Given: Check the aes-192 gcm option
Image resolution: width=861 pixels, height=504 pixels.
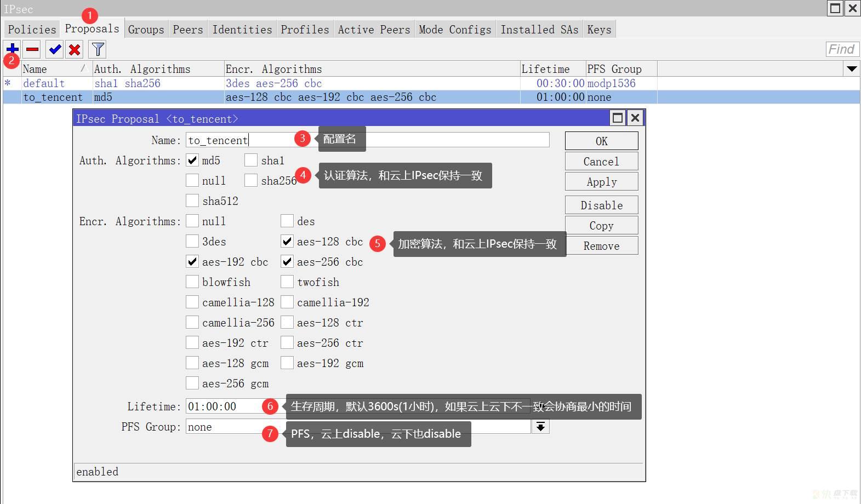Looking at the screenshot, I should [287, 363].
